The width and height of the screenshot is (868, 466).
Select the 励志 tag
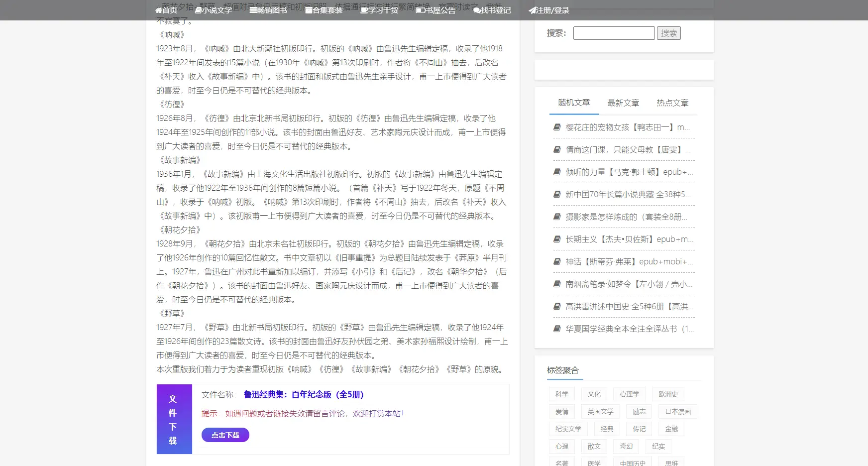(639, 411)
